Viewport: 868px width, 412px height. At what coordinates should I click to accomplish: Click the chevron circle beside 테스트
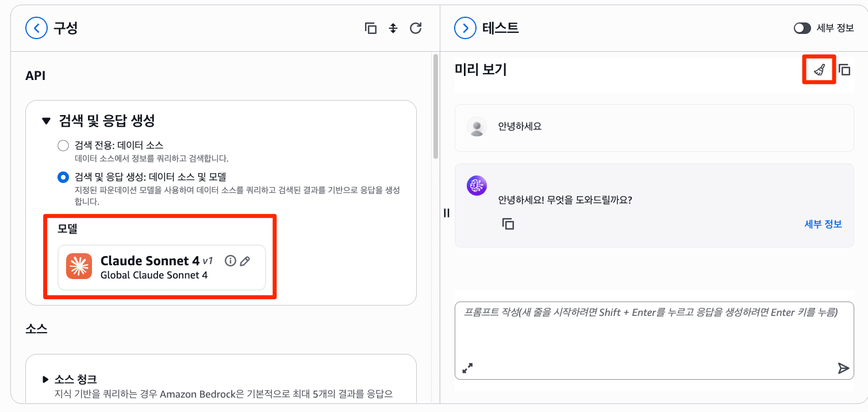[465, 28]
